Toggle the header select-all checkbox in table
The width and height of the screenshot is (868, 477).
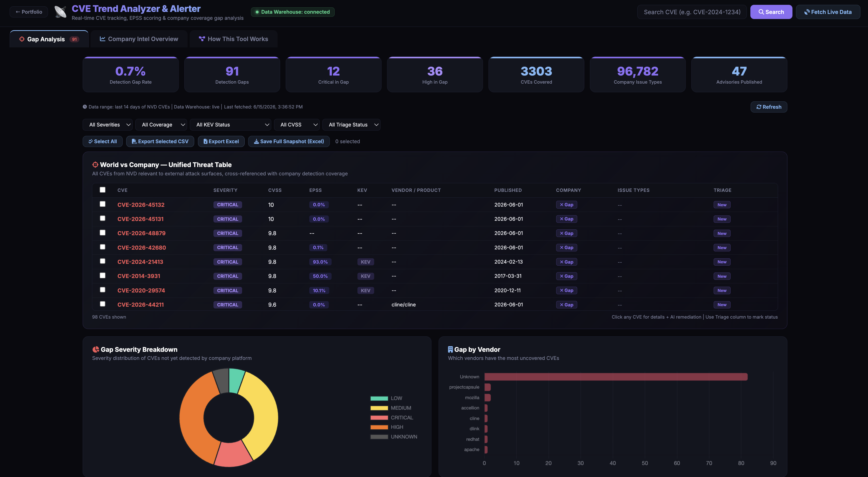pos(102,190)
